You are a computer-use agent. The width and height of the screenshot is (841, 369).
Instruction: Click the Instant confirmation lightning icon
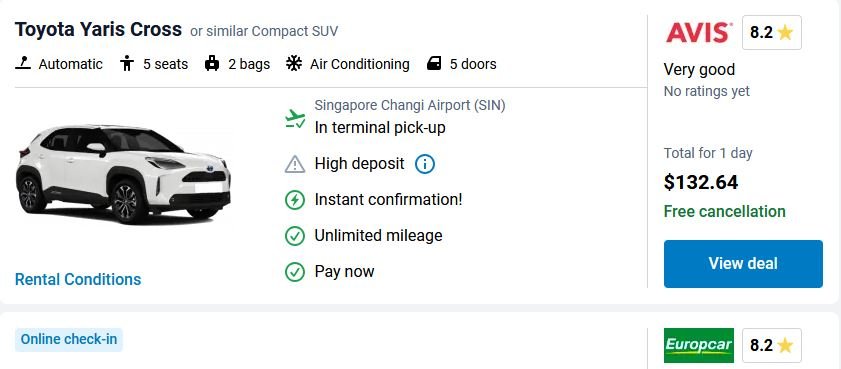(295, 200)
